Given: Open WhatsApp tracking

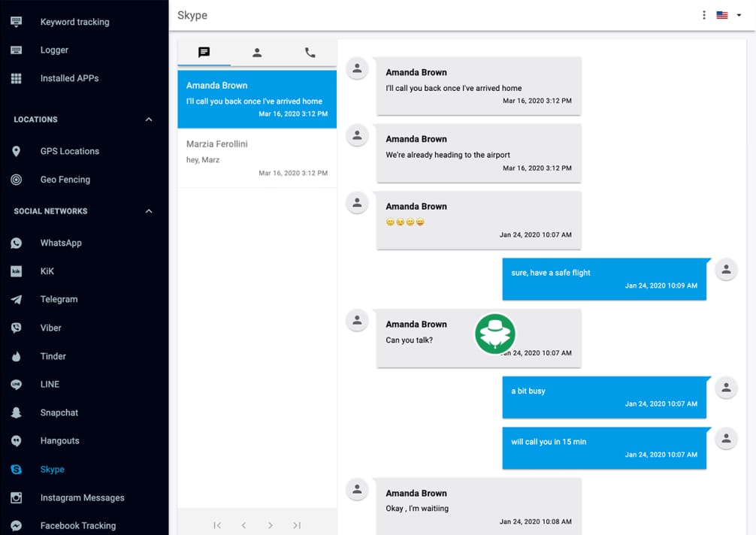Looking at the screenshot, I should [61, 243].
